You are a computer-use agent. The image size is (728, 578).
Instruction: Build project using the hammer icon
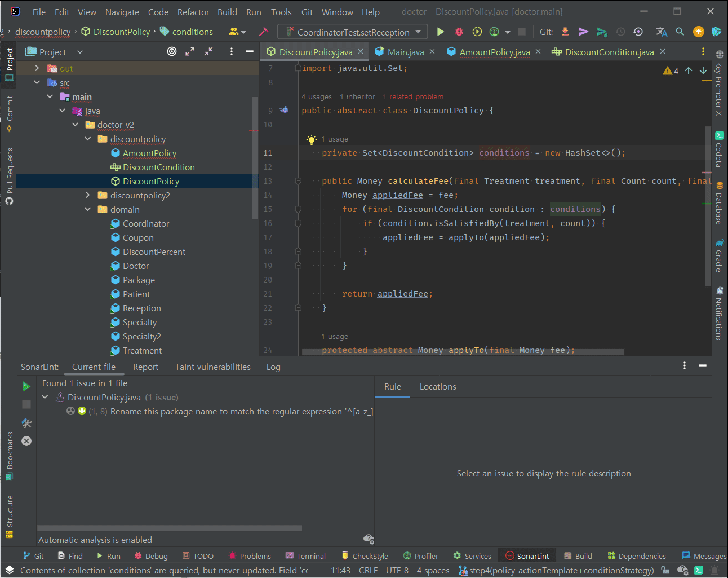click(264, 32)
